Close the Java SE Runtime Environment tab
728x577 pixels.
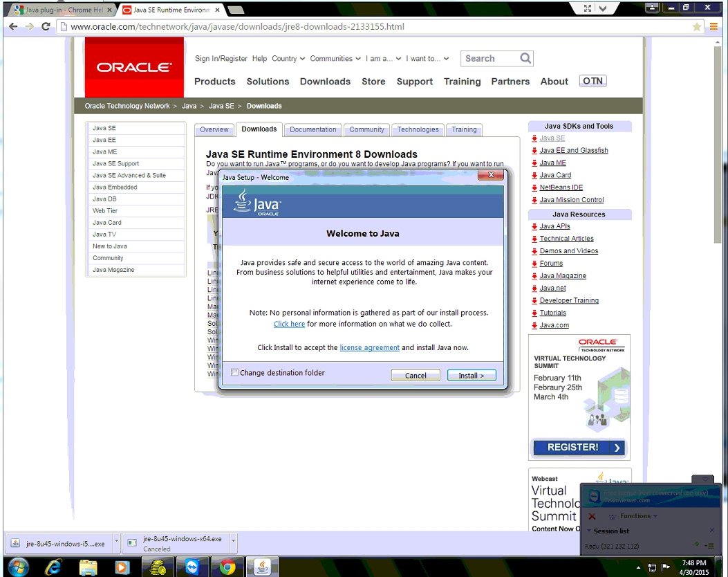(217, 9)
